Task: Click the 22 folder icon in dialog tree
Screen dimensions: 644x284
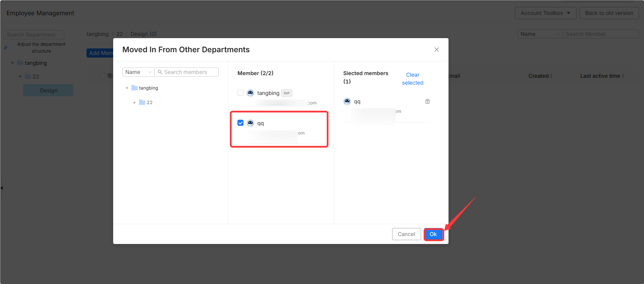Action: pyautogui.click(x=142, y=102)
